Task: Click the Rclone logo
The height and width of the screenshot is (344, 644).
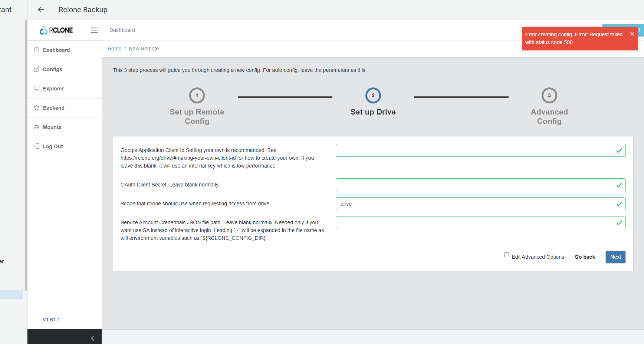Action: (x=56, y=30)
